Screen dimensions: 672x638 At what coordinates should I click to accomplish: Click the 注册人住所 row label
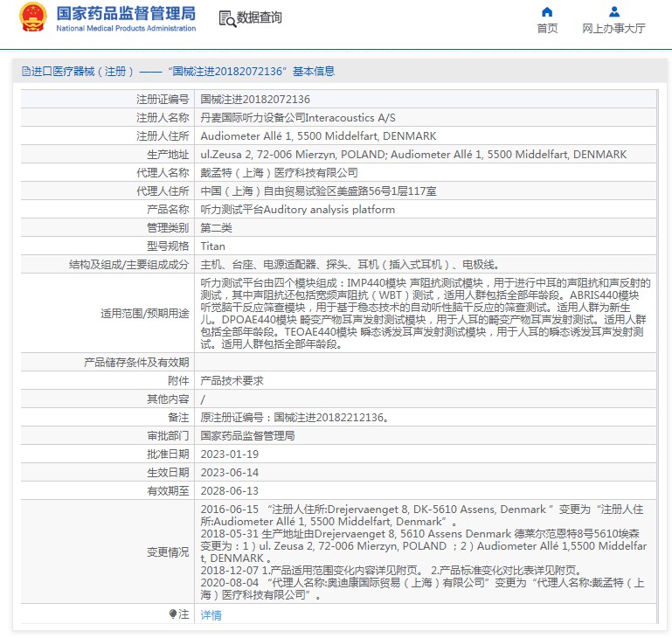pyautogui.click(x=163, y=136)
